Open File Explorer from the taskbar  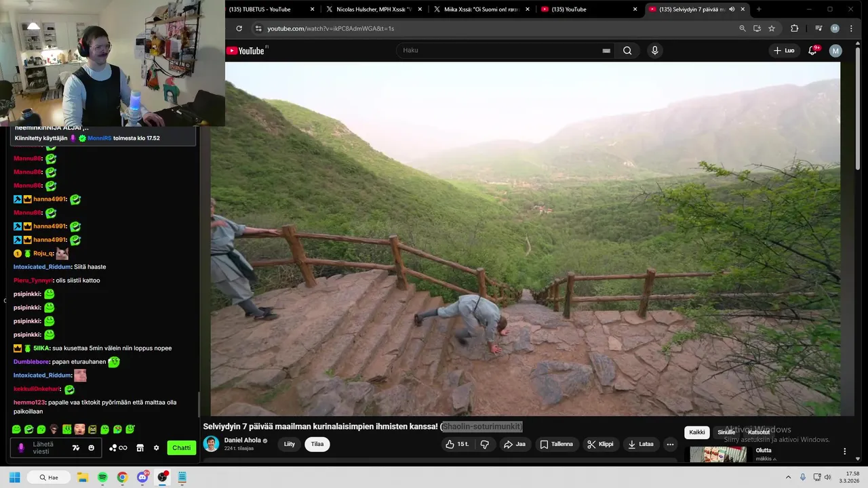tap(83, 477)
